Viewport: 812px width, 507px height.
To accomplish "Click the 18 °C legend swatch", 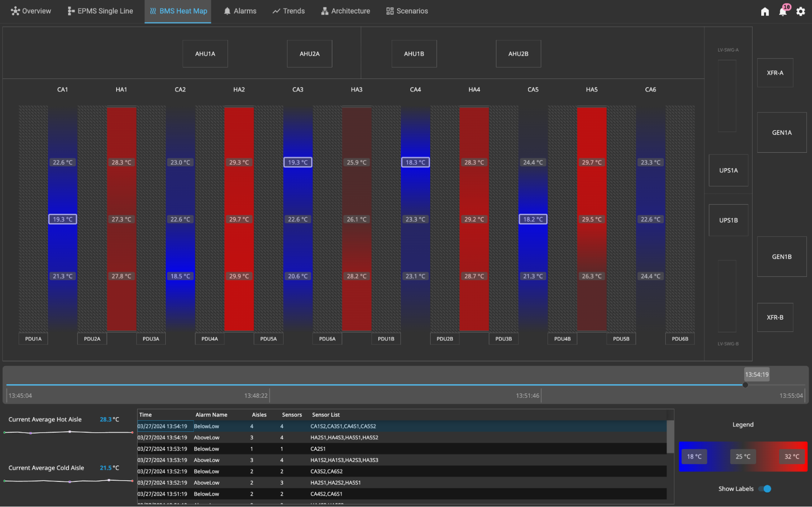I will (x=694, y=457).
